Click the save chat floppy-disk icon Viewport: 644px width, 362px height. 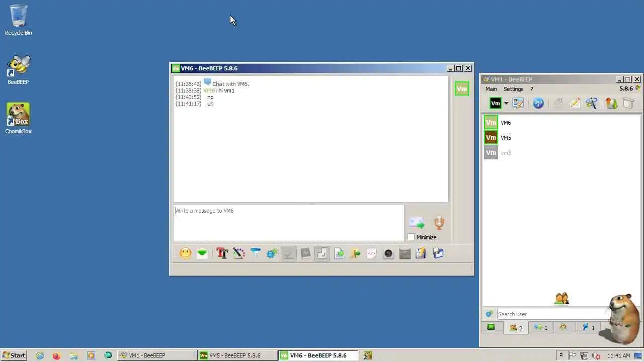coord(421,253)
